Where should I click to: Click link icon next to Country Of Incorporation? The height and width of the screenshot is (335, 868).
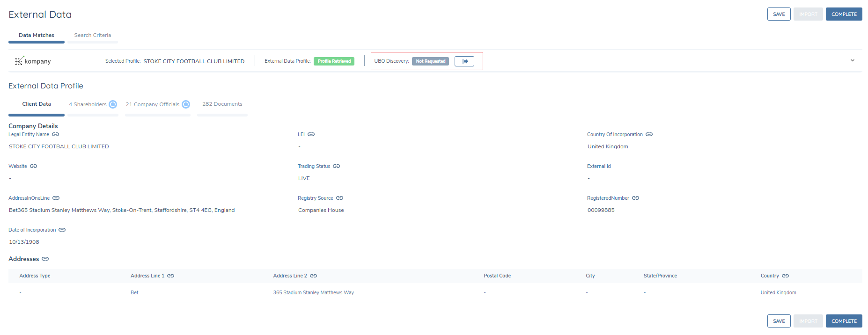point(649,134)
